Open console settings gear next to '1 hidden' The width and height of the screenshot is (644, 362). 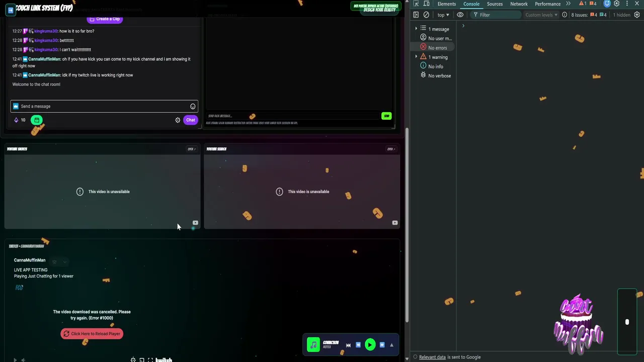(x=637, y=15)
